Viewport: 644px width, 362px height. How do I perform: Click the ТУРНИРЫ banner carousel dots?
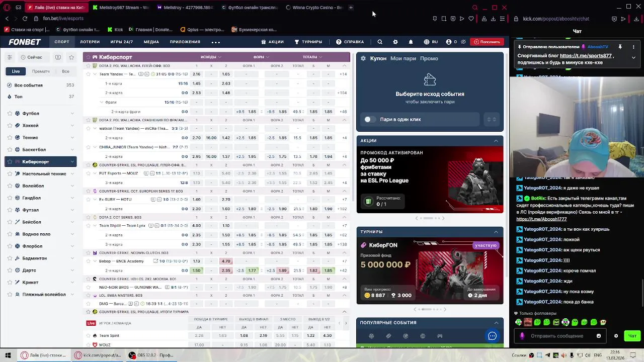[430, 309]
